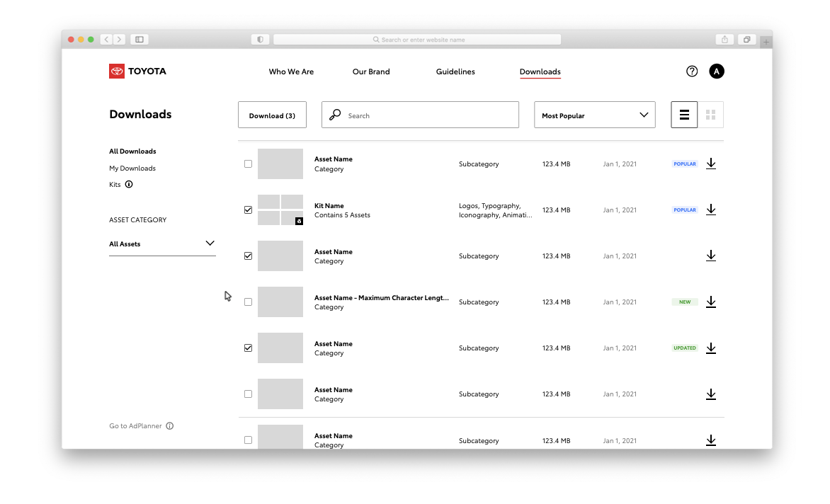Open the browser tab overview icon
830x504 pixels.
[x=746, y=39]
